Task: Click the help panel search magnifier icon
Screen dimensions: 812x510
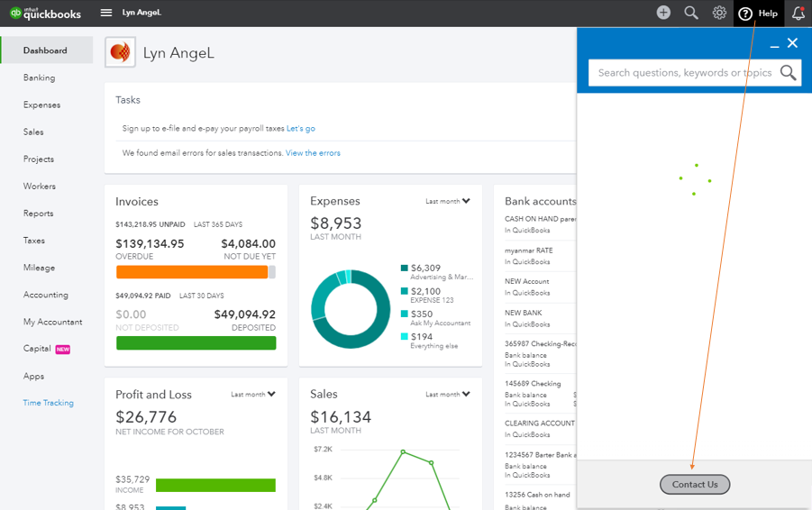Action: click(x=789, y=72)
